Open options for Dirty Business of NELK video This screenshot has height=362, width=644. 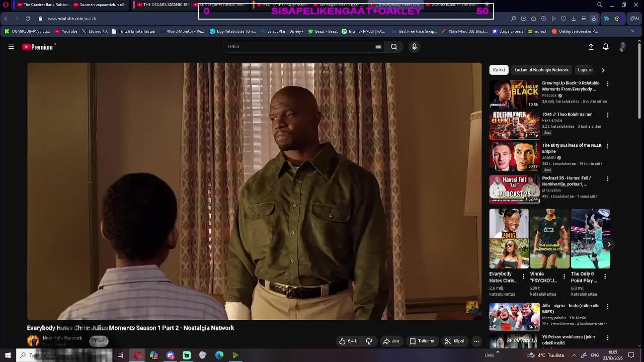click(x=607, y=146)
